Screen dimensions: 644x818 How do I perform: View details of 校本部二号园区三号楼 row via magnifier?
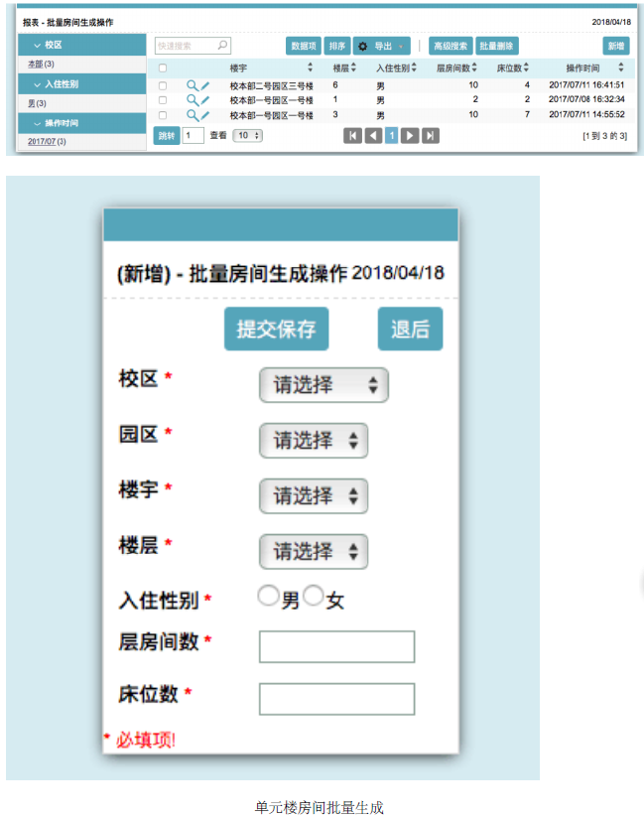pos(192,86)
